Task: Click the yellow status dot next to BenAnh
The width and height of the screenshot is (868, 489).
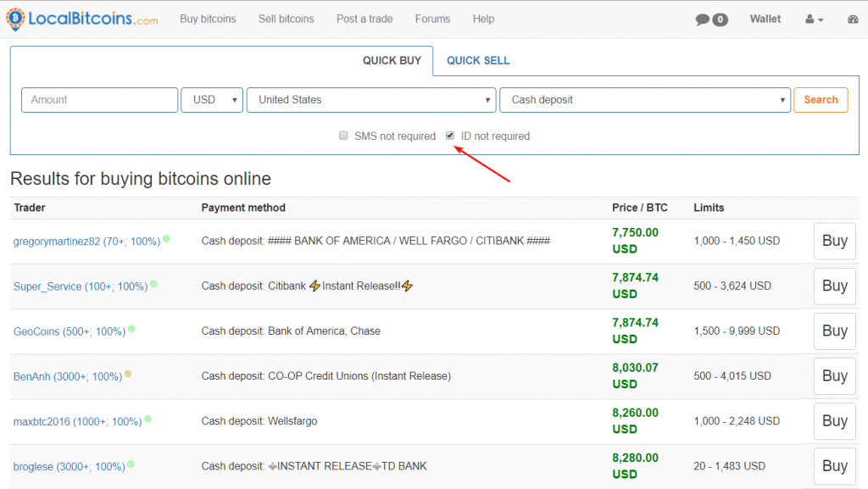Action: point(128,374)
